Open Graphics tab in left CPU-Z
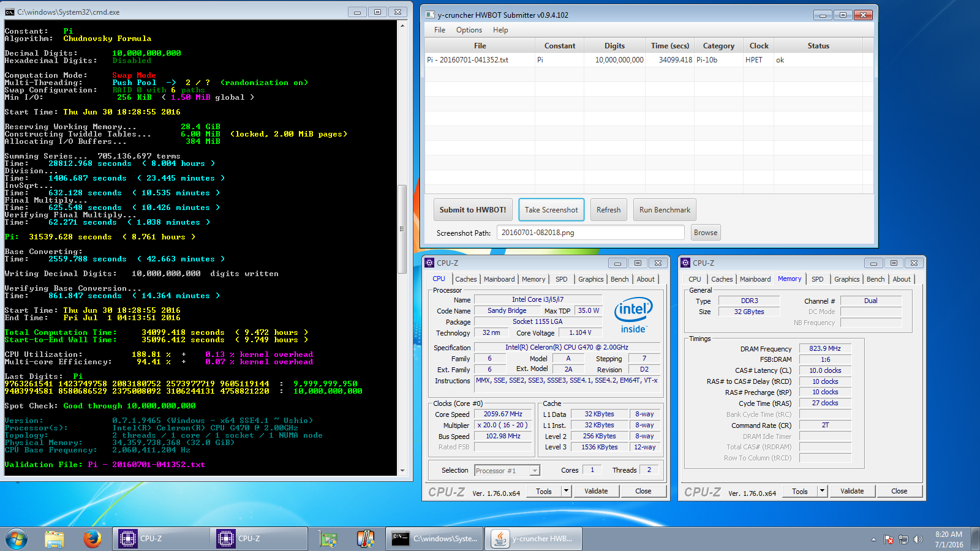 [x=591, y=279]
